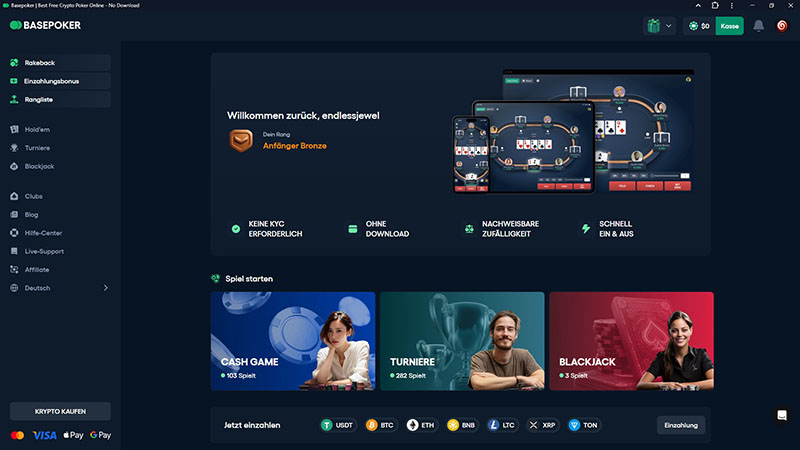
Task: Click the Ohne Download card icon
Action: [353, 229]
